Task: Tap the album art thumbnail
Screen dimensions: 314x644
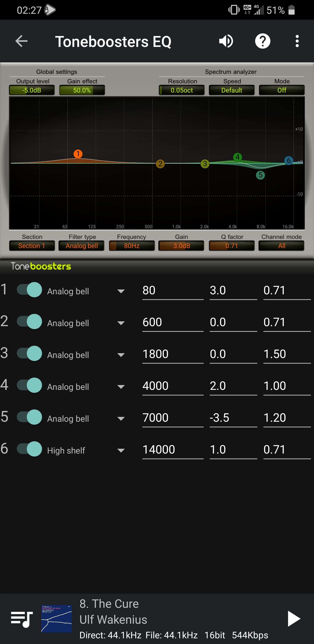Action: pyautogui.click(x=56, y=618)
